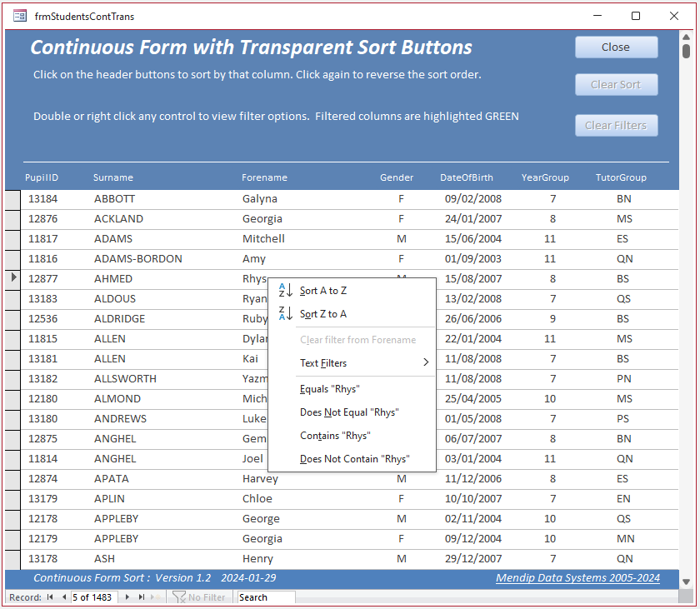Click forename cell Harvey
The image size is (700, 609).
click(x=260, y=479)
